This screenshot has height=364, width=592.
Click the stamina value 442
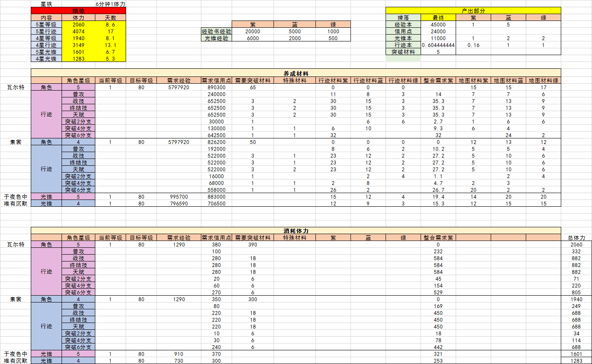pos(438,347)
